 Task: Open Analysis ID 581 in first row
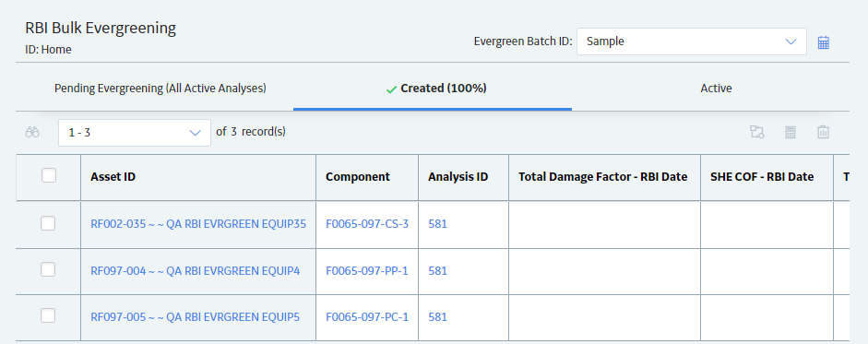click(x=437, y=224)
